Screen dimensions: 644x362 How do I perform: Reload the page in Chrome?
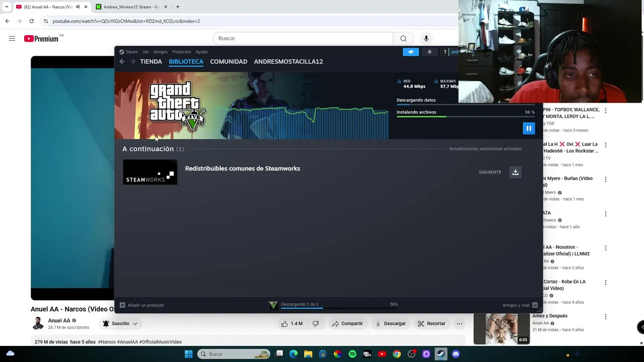pos(31,21)
